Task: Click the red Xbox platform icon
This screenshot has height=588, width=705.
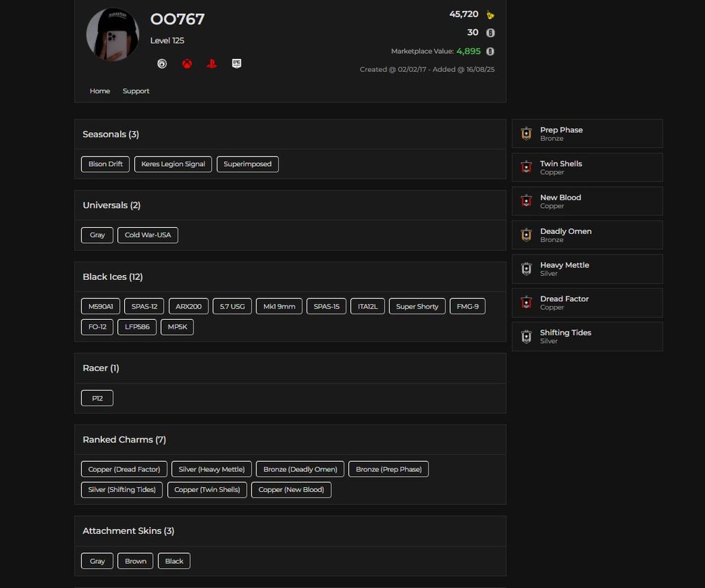Action: 187,64
